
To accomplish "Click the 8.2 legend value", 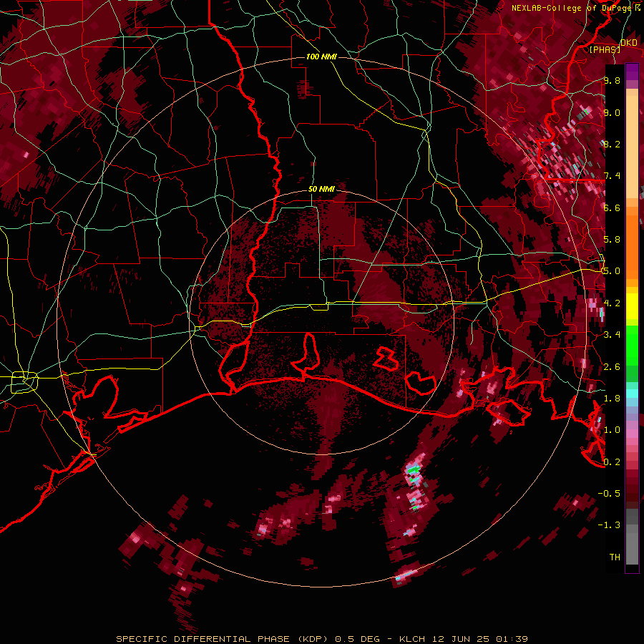I will 612,144.
